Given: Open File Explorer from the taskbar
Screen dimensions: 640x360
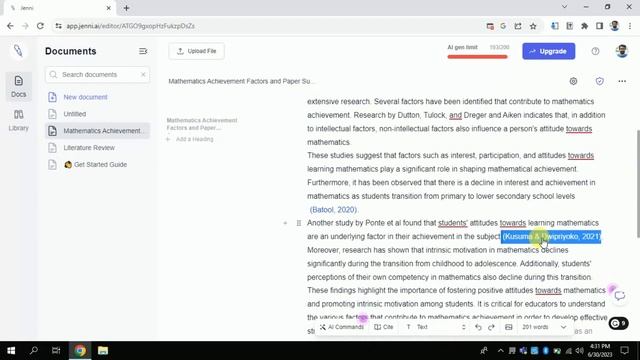Looking at the screenshot, I should (x=103, y=351).
